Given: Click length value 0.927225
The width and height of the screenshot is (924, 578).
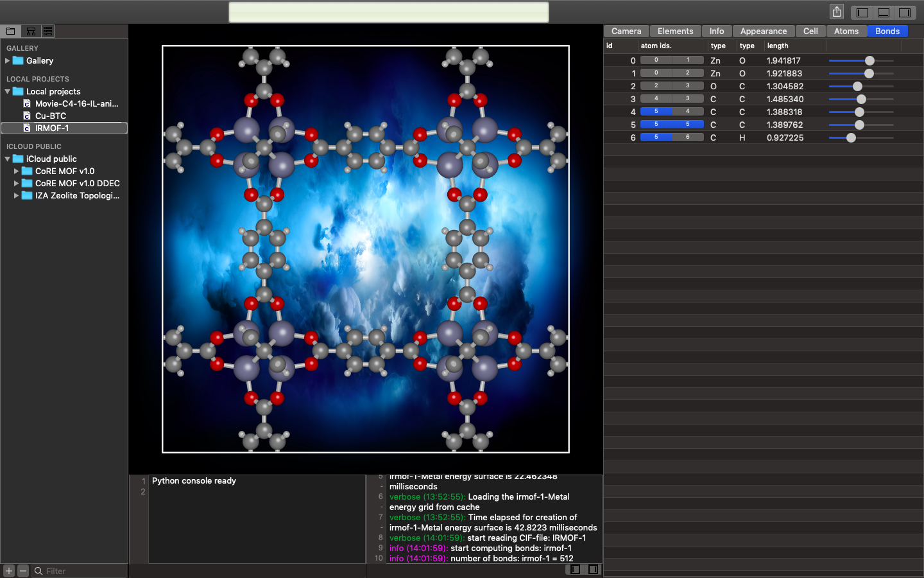Looking at the screenshot, I should [785, 137].
